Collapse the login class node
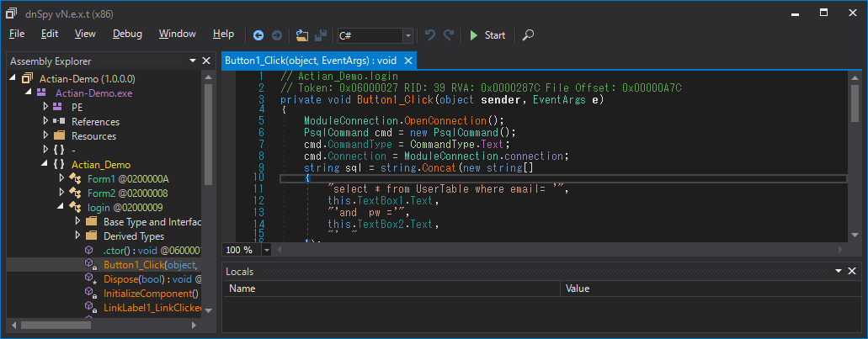The image size is (868, 339). [61, 207]
